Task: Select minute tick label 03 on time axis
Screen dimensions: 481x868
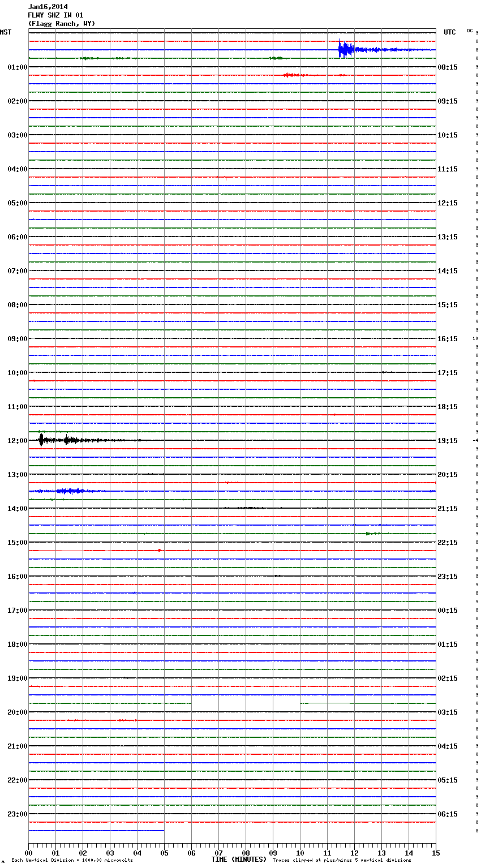Action: pyautogui.click(x=110, y=853)
